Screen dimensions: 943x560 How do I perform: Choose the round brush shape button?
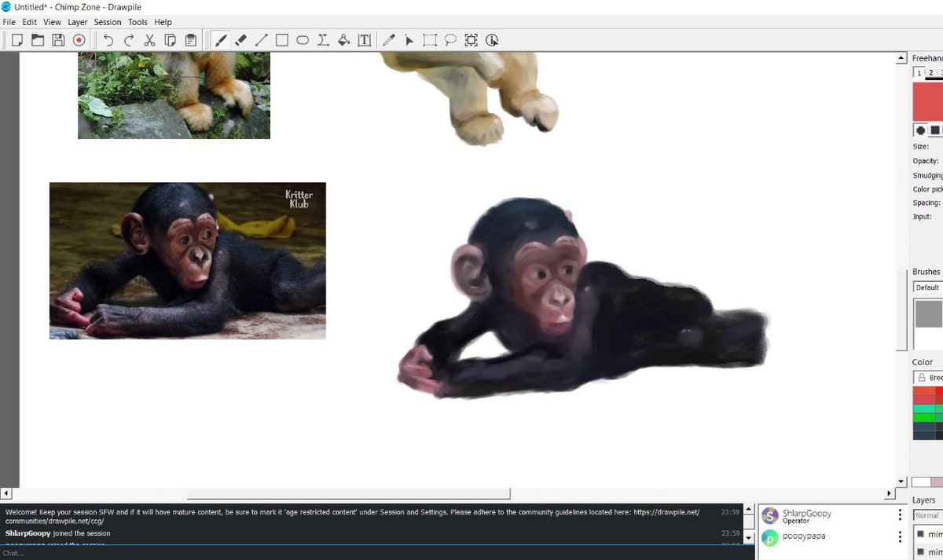[920, 130]
